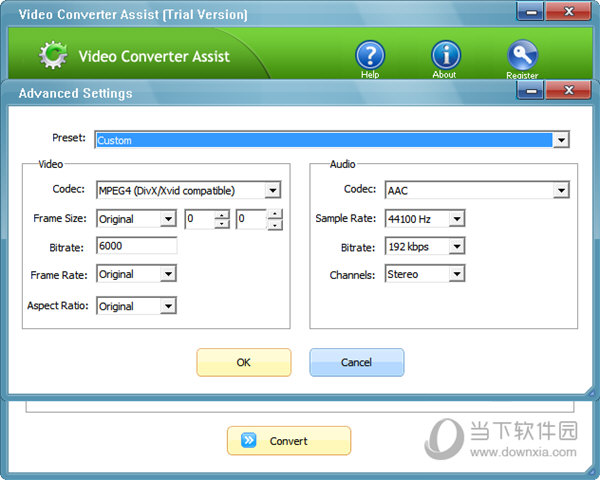Close the Video Converter Assist main window
Viewport: 600px width, 480px height.
[569, 11]
